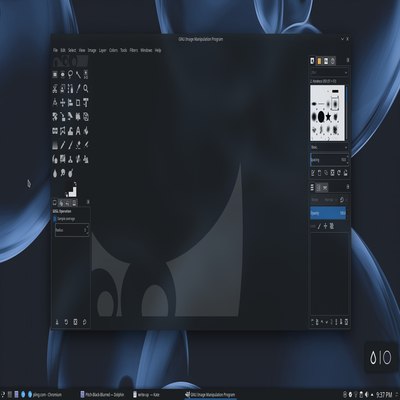Select the black star brush thumbnail
The width and height of the screenshot is (400, 400).
[328, 117]
